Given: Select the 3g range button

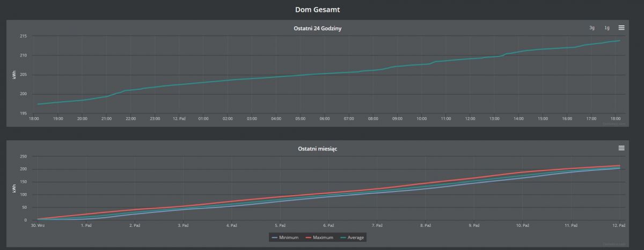Looking at the screenshot, I should click(x=592, y=27).
